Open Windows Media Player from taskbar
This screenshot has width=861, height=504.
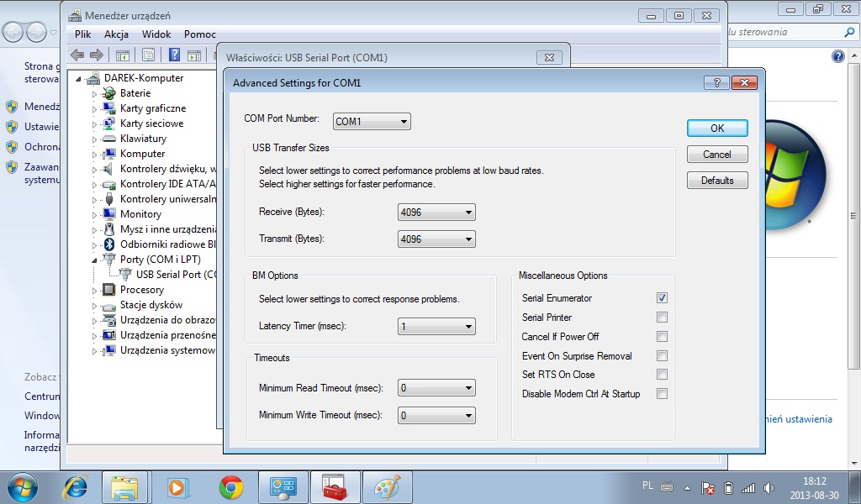point(178,487)
